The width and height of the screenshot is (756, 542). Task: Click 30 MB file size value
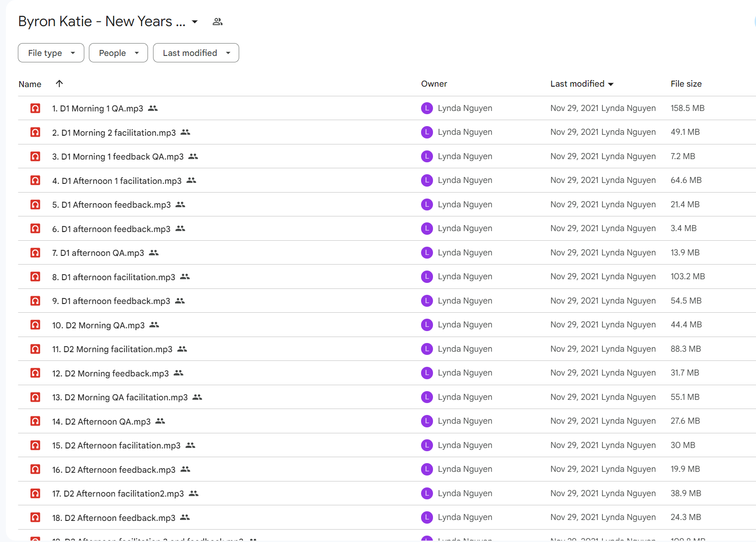pyautogui.click(x=683, y=445)
